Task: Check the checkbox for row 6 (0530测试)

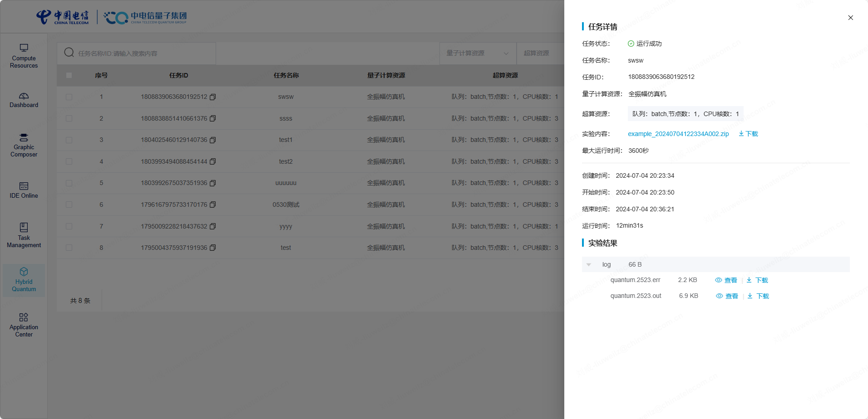Action: (x=69, y=205)
